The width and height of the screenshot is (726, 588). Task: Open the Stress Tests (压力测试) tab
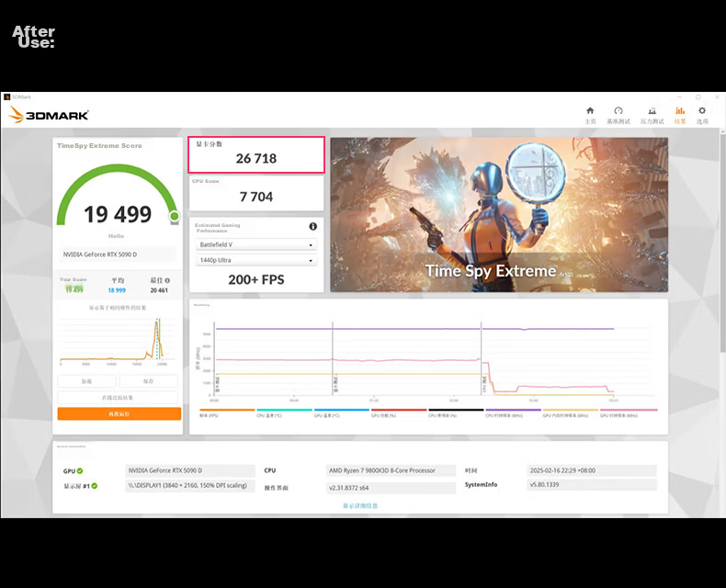coord(652,115)
